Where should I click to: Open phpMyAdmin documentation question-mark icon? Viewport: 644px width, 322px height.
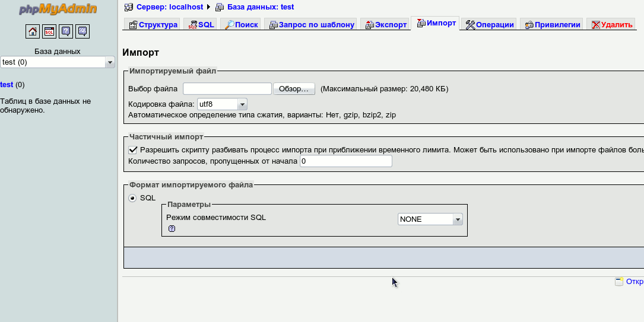click(x=66, y=31)
